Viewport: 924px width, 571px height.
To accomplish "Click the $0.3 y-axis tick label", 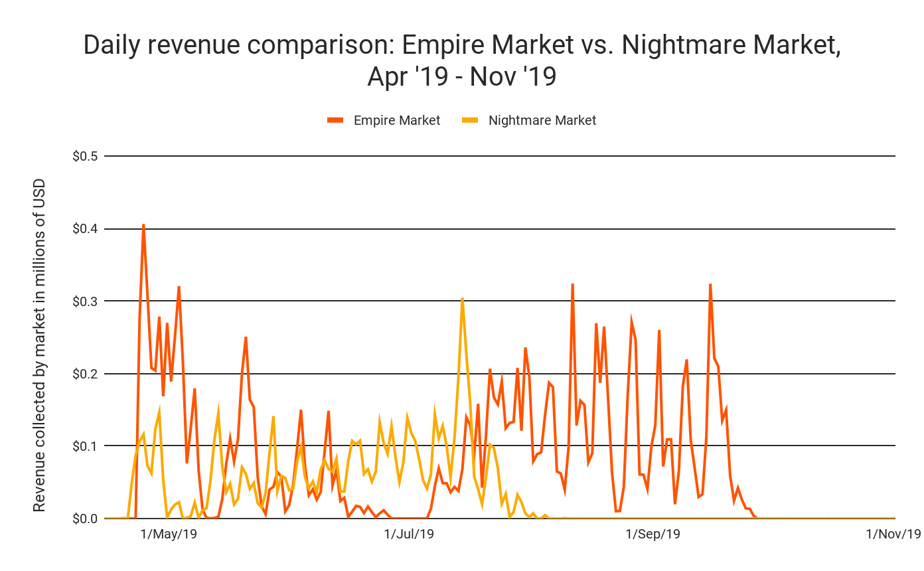I will click(x=85, y=301).
